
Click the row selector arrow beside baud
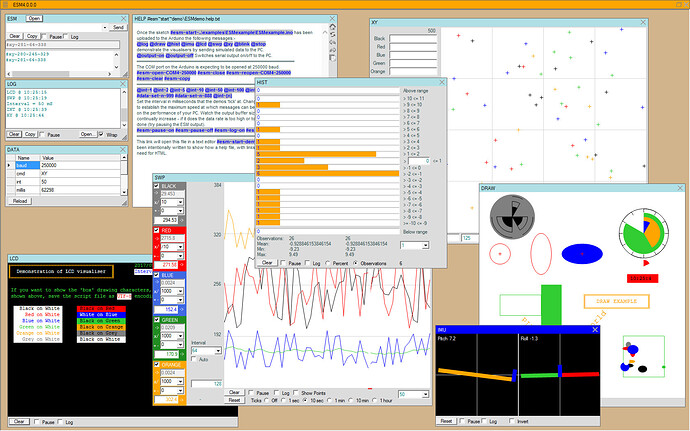click(x=10, y=165)
